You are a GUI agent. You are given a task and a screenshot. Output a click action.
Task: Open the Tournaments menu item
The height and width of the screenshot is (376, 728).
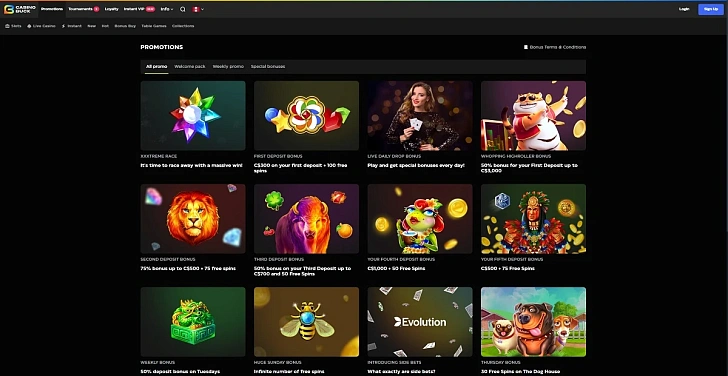84,9
